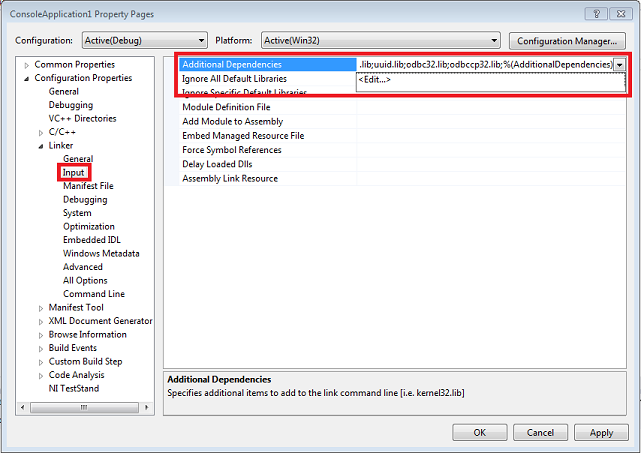The width and height of the screenshot is (641, 453).
Task: Expand Code Analysis node
Action: click(x=41, y=376)
